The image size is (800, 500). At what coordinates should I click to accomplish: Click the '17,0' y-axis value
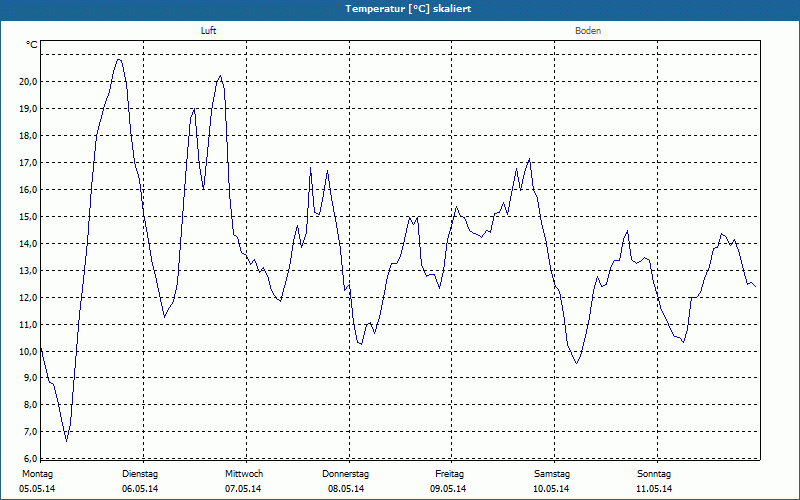point(28,163)
